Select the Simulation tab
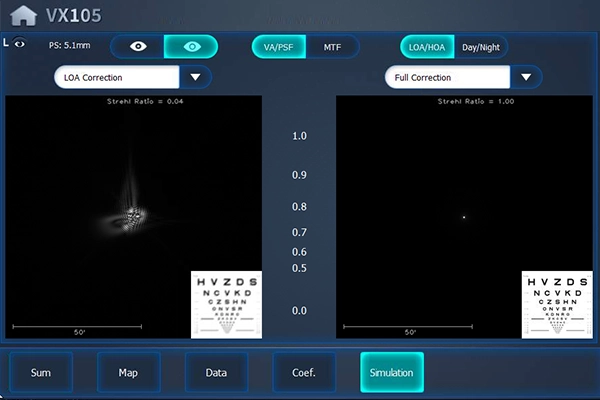 [392, 372]
